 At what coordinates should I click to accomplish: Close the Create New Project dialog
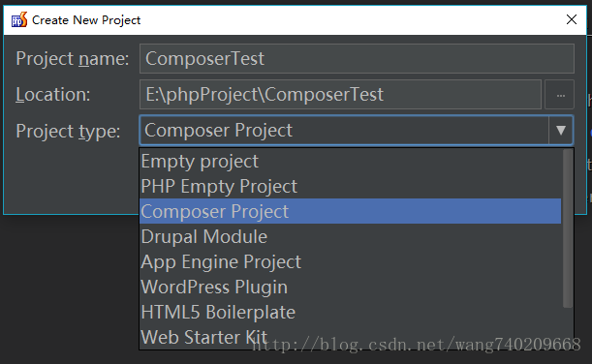pos(572,19)
